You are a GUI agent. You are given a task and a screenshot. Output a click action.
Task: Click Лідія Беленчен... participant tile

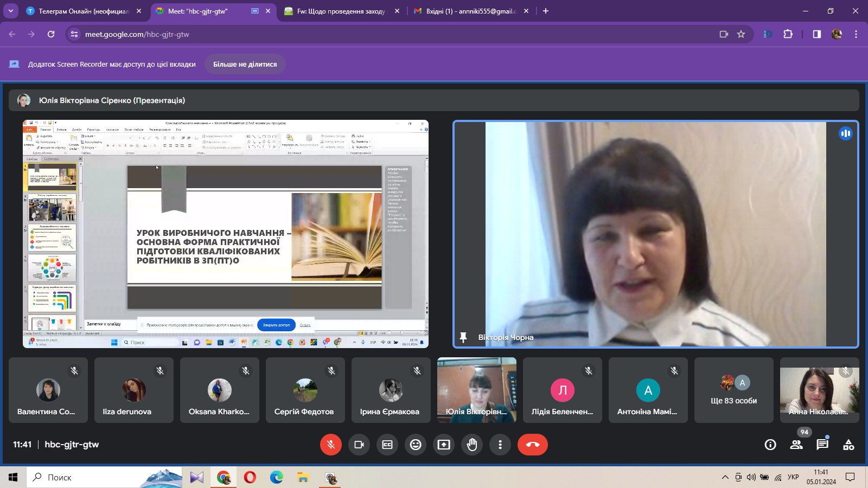(563, 390)
